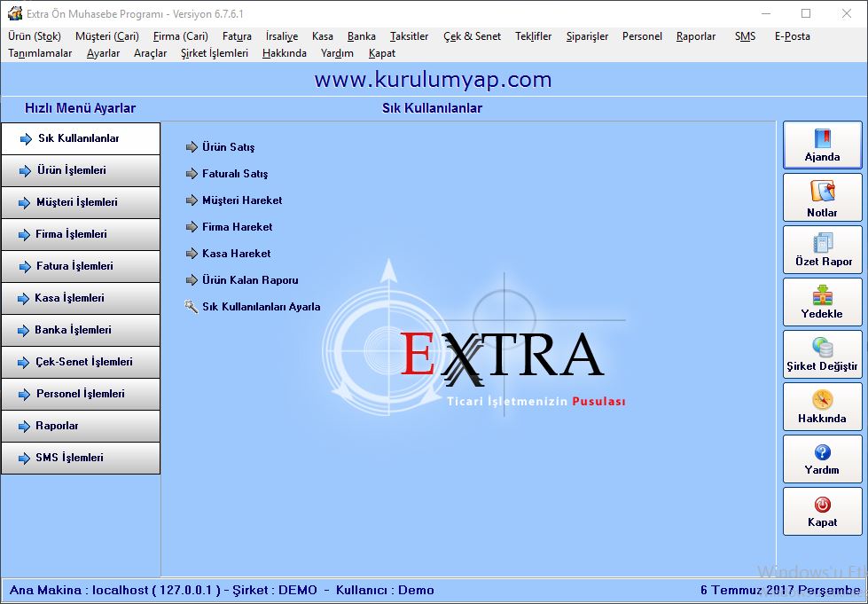Open Fatura İşlemleri sidebar section
Image resolution: width=868 pixels, height=604 pixels.
[81, 266]
